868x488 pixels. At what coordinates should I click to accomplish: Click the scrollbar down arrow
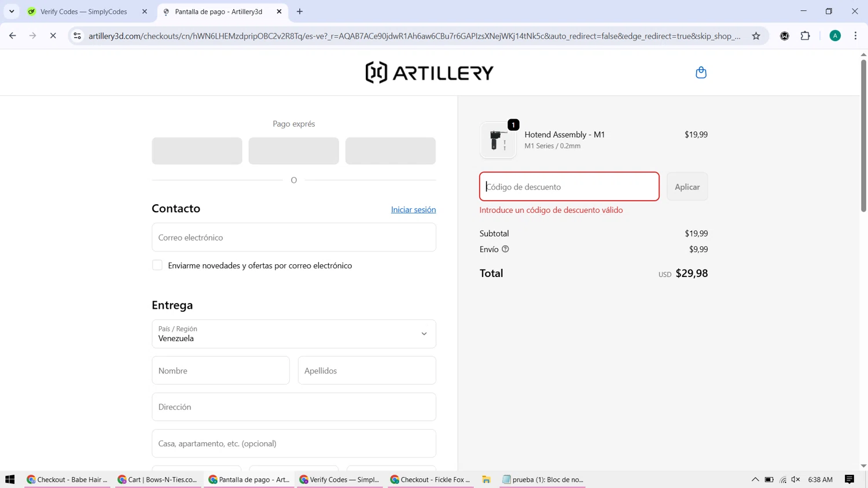(863, 465)
